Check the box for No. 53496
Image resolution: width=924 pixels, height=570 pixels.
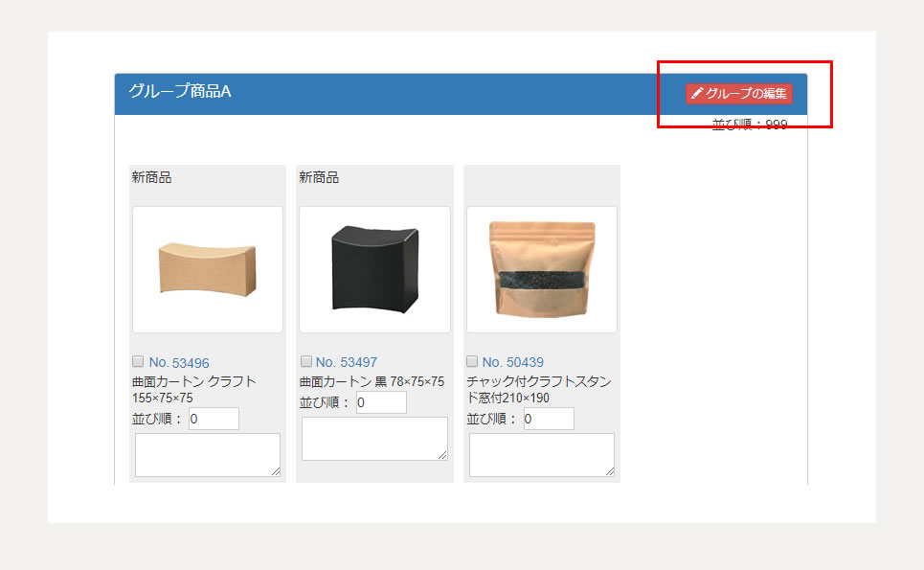tap(138, 361)
